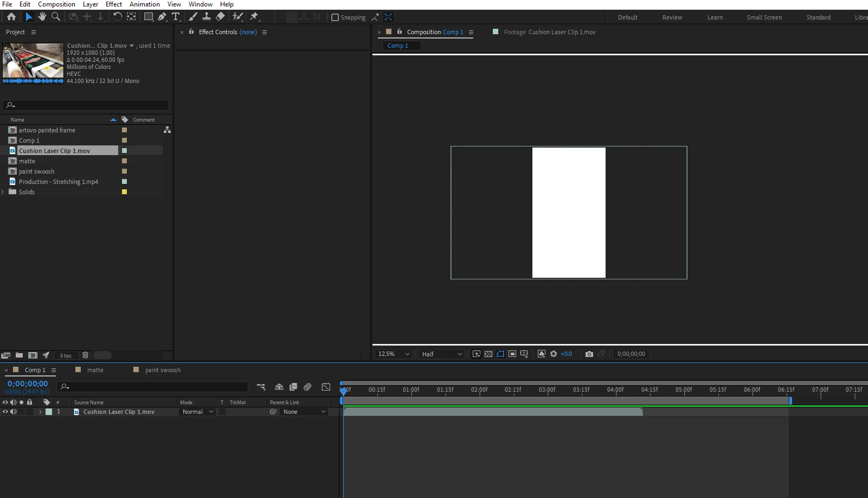Mute audio of Cushion Laser Clip layer
This screenshot has width=868, height=498.
tap(14, 412)
